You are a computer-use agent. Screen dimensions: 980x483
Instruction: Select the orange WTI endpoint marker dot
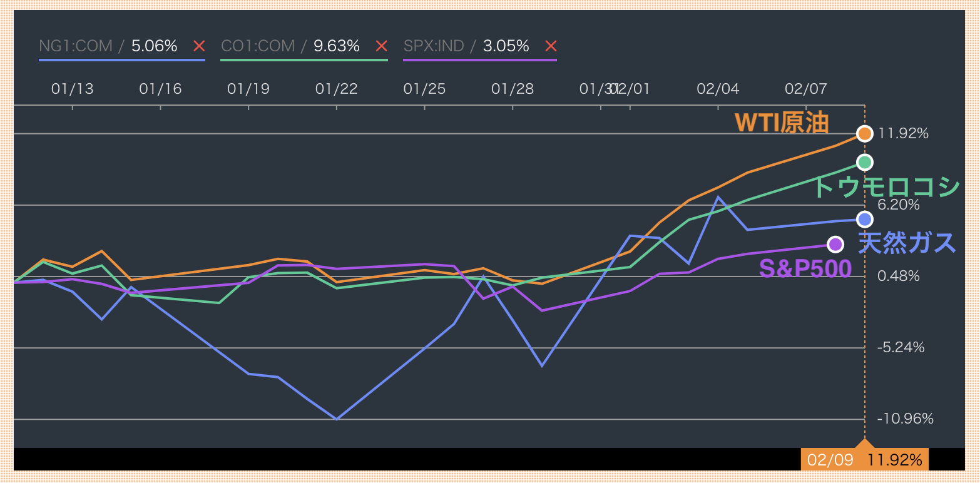click(864, 133)
